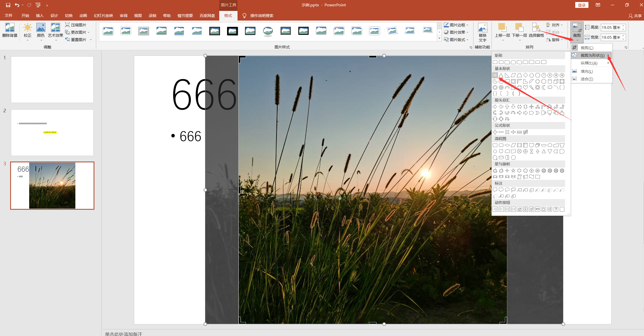This screenshot has height=336, width=644.
Task: Pick the right arrow shape under 箭头总汇
Action: point(495,107)
